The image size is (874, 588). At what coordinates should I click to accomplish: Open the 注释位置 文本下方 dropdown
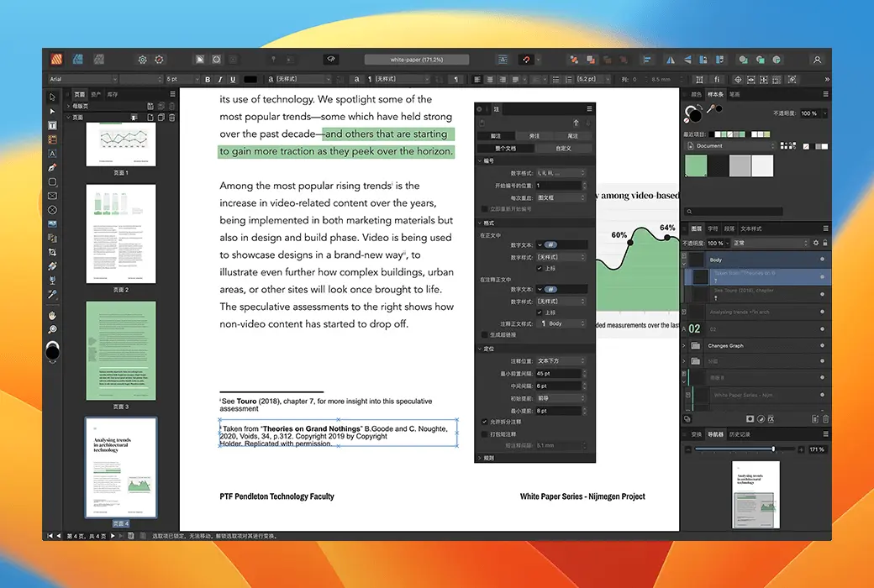tap(561, 360)
